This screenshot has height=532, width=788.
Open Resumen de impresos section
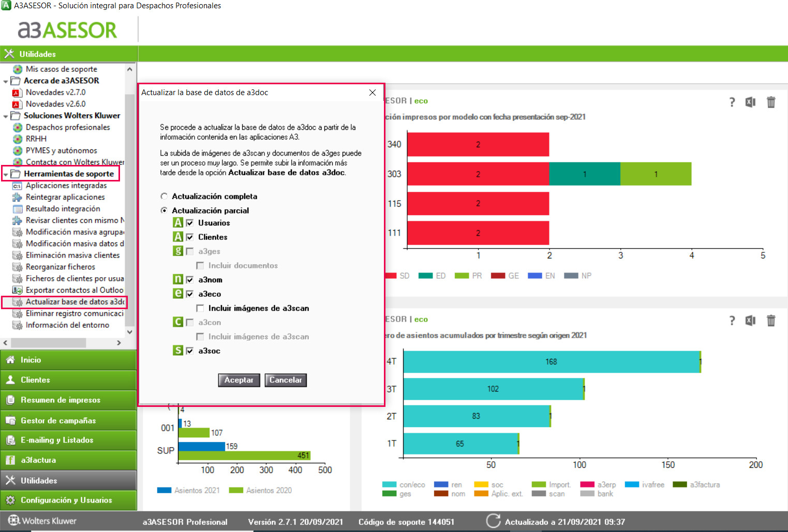pos(68,400)
